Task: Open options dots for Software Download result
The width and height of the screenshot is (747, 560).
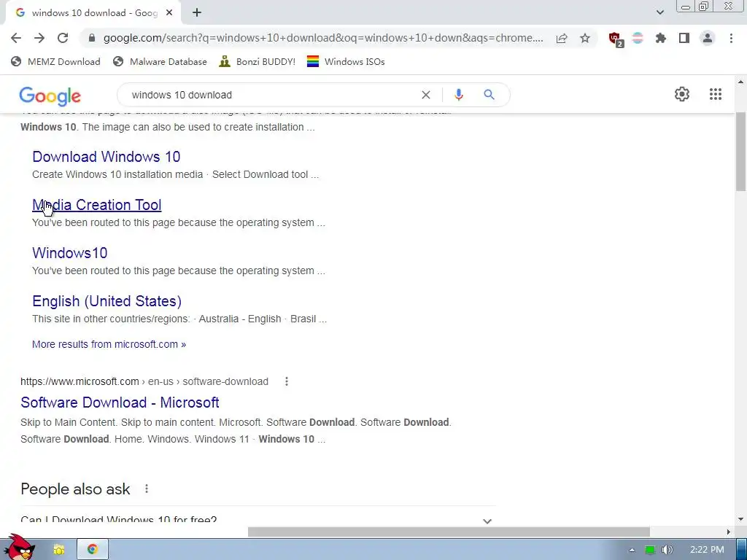Action: point(286,381)
